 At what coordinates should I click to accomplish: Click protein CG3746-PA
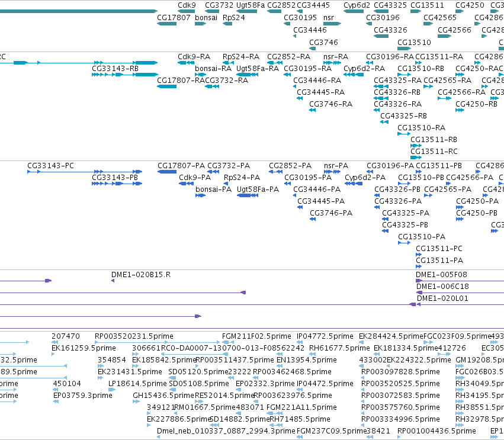(331, 213)
